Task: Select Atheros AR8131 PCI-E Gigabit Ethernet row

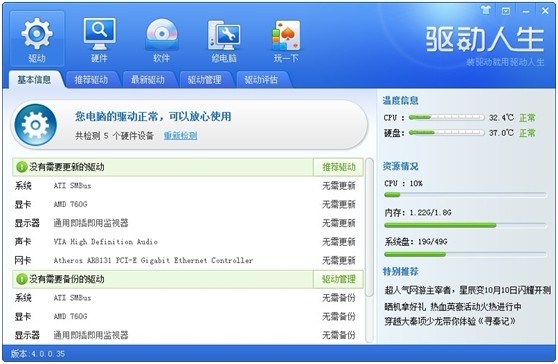Action: coord(188,260)
